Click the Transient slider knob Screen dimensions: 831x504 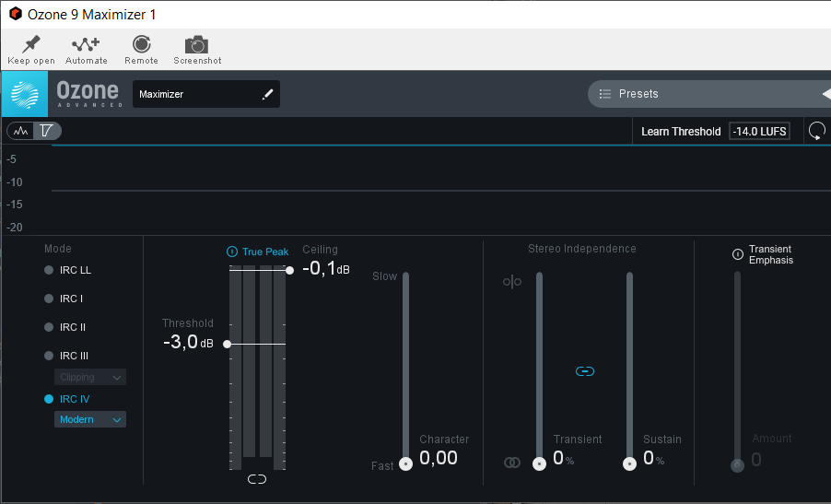point(540,464)
